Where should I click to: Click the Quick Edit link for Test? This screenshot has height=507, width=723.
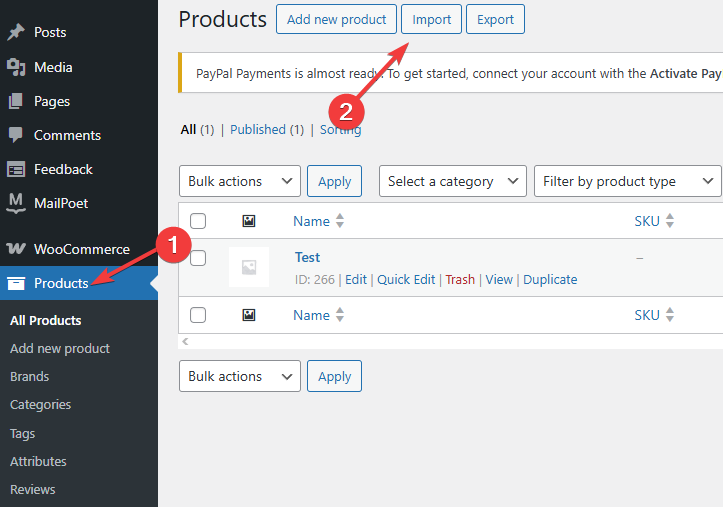(406, 280)
